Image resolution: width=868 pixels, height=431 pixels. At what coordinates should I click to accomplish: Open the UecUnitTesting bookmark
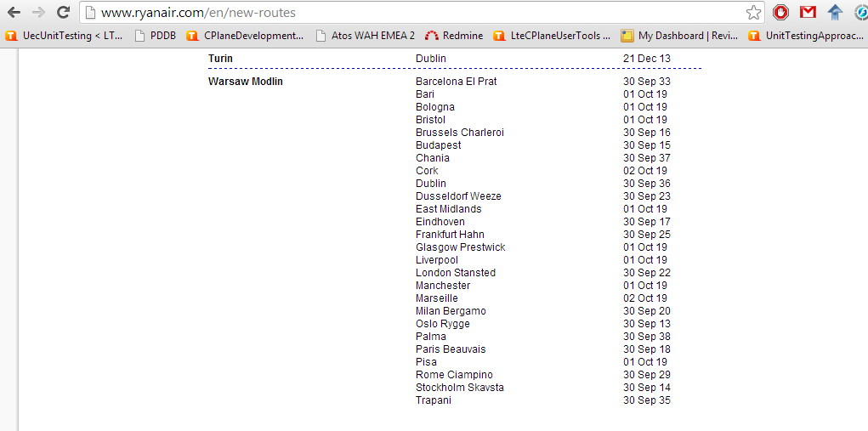pyautogui.click(x=64, y=36)
